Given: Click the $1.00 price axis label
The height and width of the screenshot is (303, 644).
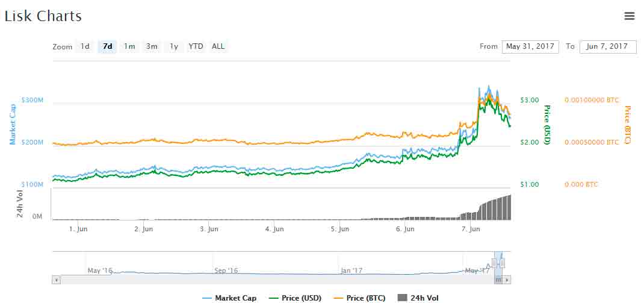Looking at the screenshot, I should 529,184.
